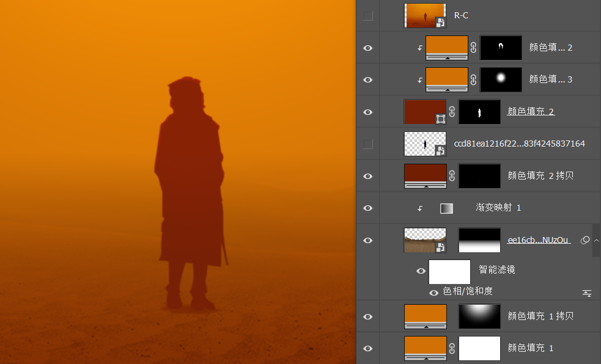Click link icon on 颜色填充 2 layer
Image resolution: width=601 pixels, height=364 pixels.
[452, 112]
